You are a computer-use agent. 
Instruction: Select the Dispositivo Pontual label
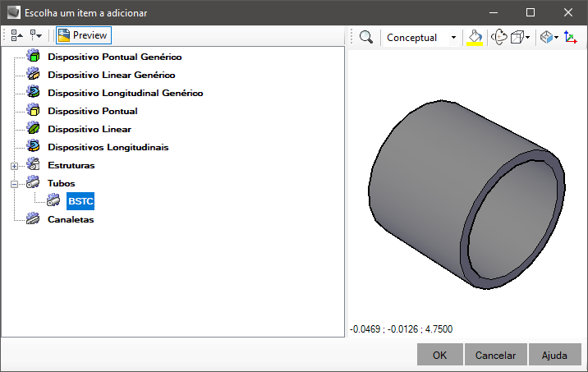pyautogui.click(x=93, y=111)
